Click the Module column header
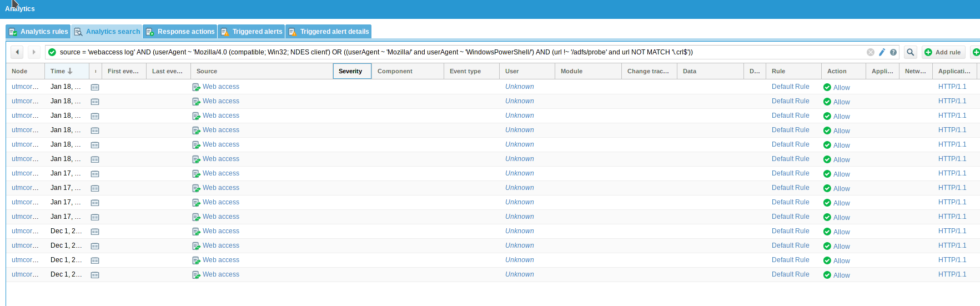 588,71
